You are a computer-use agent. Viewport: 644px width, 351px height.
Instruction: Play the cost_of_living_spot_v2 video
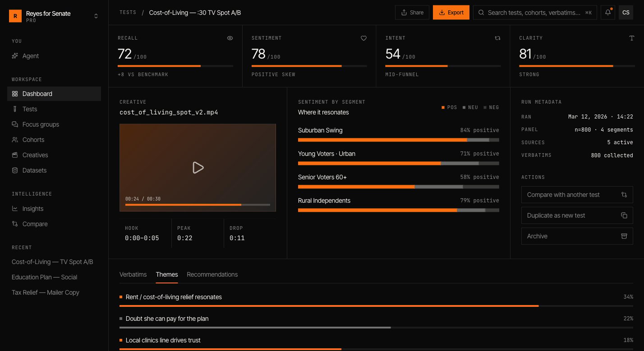198,168
